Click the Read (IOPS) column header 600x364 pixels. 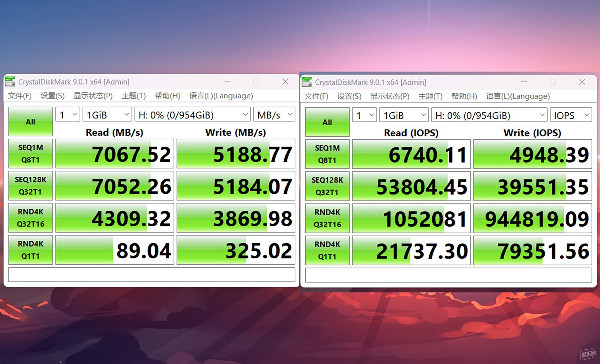click(x=411, y=133)
